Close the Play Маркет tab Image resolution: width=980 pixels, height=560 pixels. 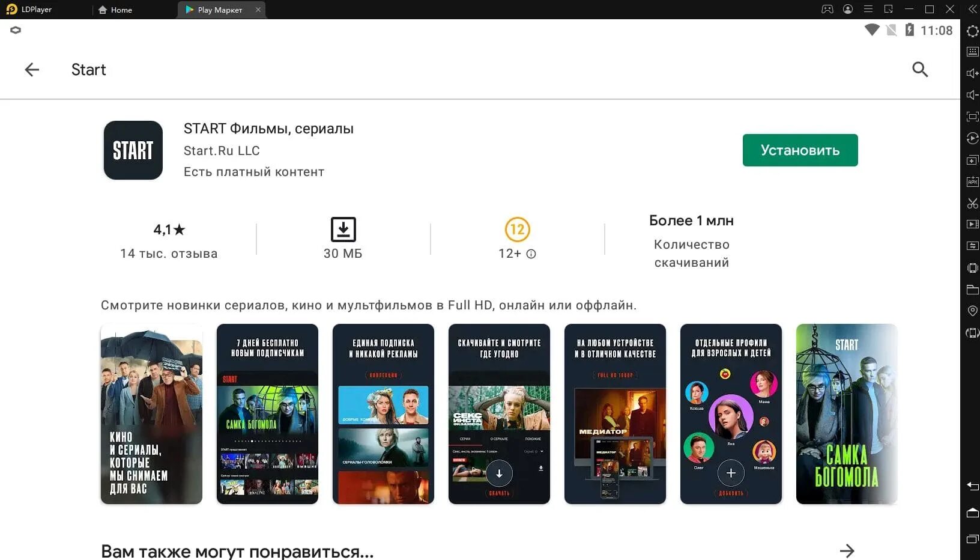point(258,10)
